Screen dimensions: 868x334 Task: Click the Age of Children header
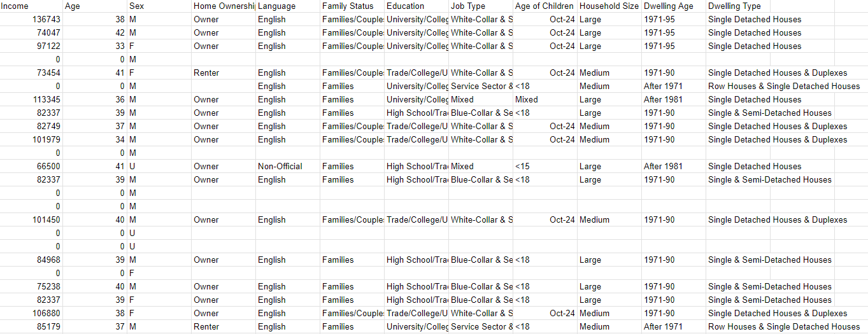[x=544, y=6]
